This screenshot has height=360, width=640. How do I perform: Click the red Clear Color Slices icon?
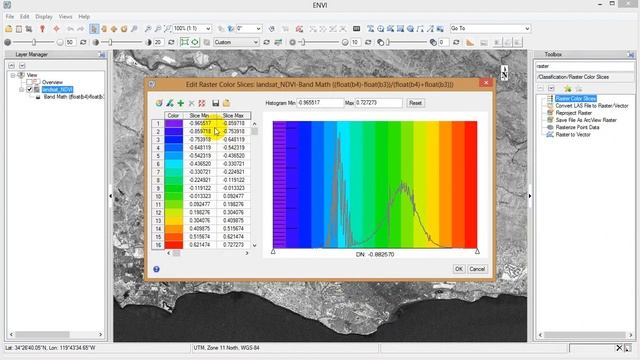(x=202, y=103)
